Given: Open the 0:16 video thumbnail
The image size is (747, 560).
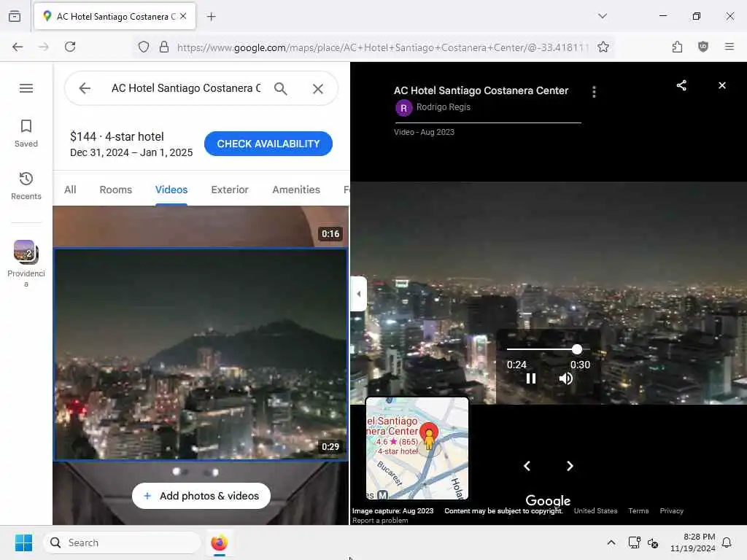Looking at the screenshot, I should (x=201, y=226).
